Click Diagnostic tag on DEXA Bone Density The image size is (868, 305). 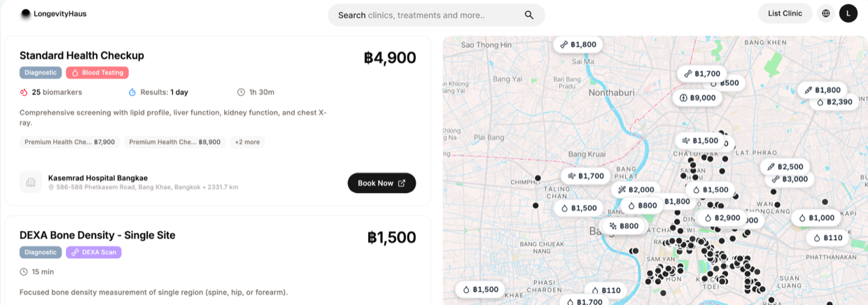pyautogui.click(x=41, y=253)
